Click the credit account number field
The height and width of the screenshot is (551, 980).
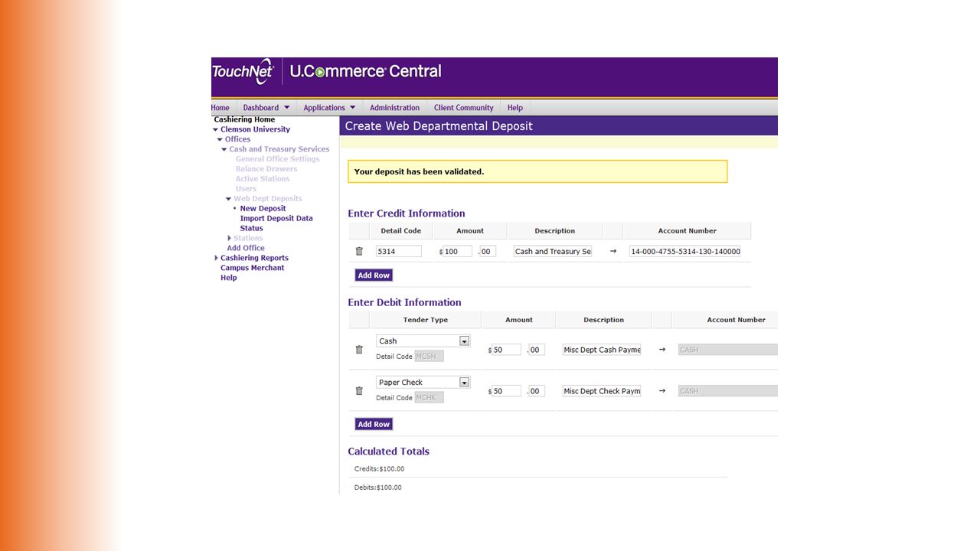pyautogui.click(x=685, y=251)
